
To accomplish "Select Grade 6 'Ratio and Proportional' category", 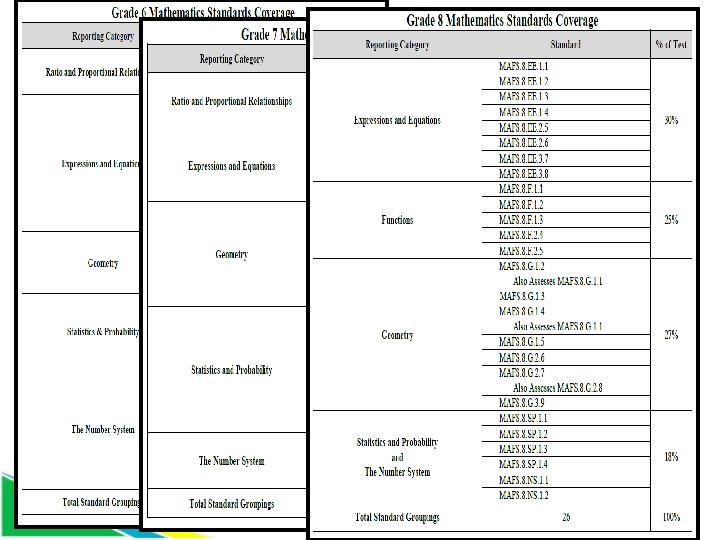I will 92,73.
